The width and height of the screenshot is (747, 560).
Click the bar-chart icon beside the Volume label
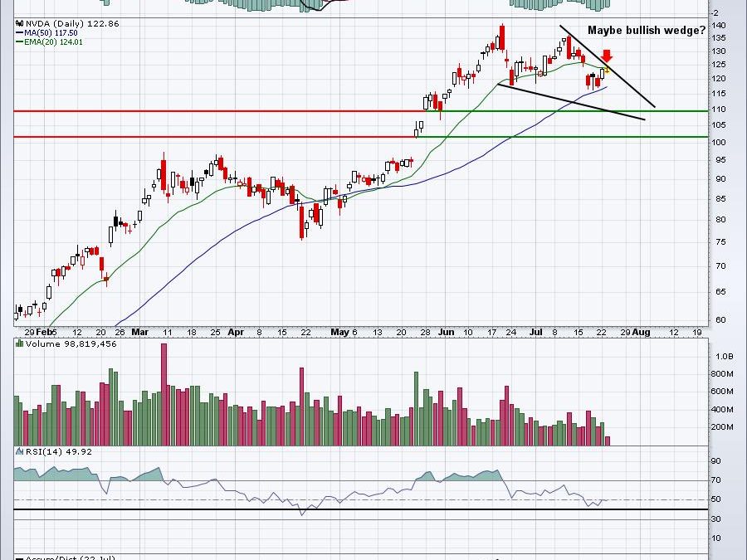click(x=20, y=343)
